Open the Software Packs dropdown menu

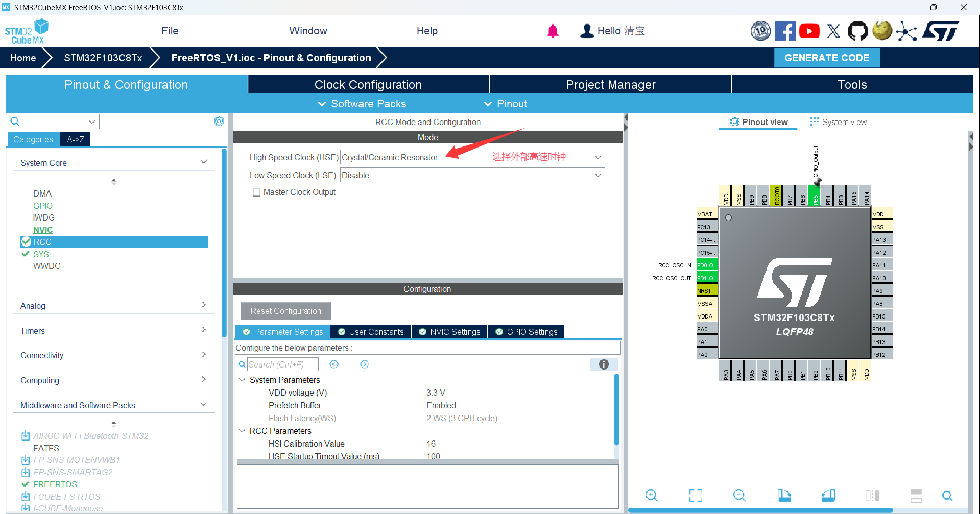coord(362,104)
